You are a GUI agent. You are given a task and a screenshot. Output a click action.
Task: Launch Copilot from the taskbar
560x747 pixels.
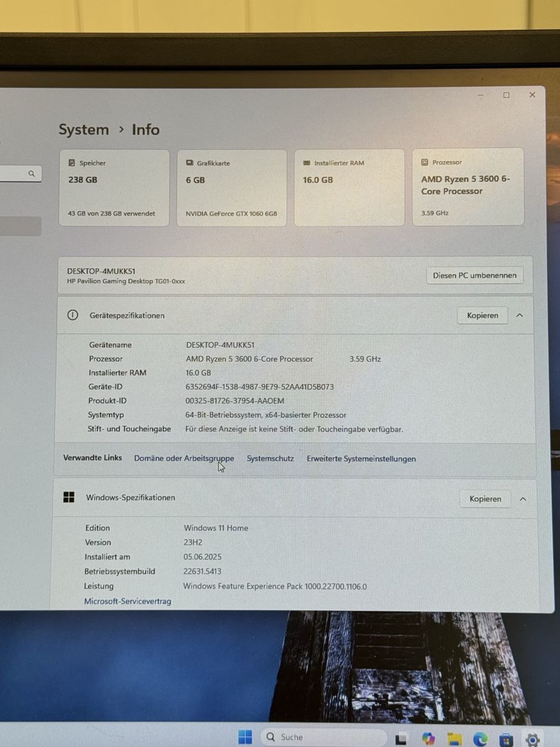pyautogui.click(x=429, y=739)
